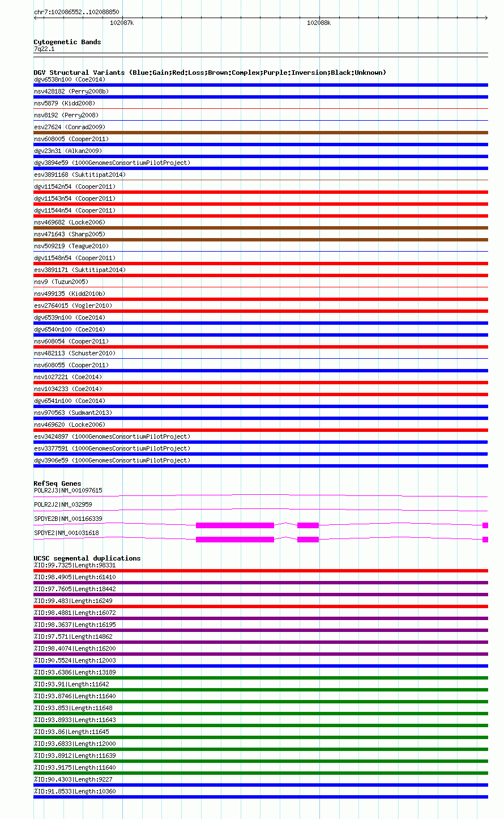Open duplication %ID:91.8533|Length:10360 label

tap(75, 791)
